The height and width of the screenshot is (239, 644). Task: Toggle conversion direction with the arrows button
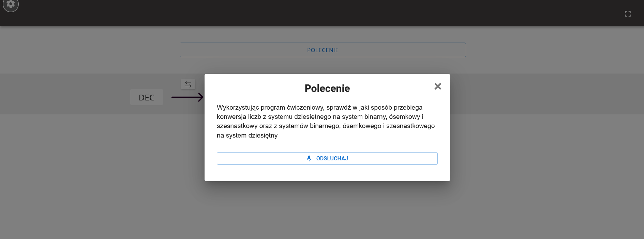[188, 84]
